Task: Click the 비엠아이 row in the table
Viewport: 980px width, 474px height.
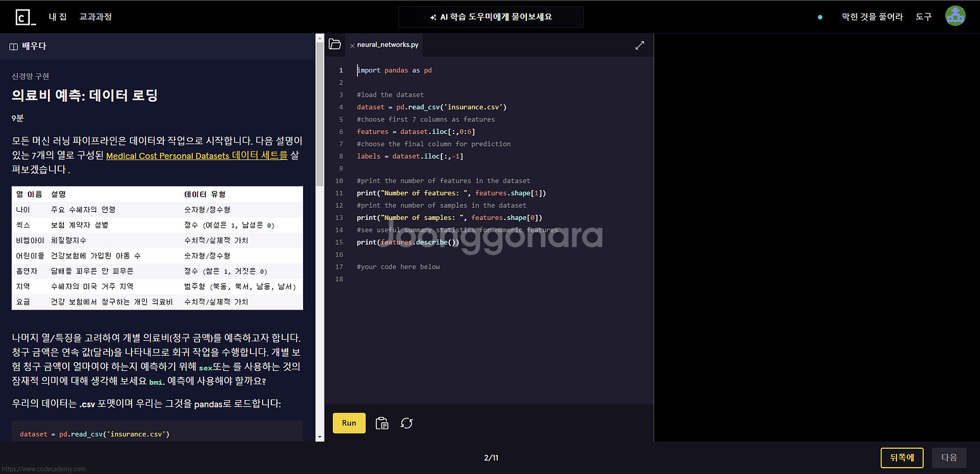Action: pos(158,240)
